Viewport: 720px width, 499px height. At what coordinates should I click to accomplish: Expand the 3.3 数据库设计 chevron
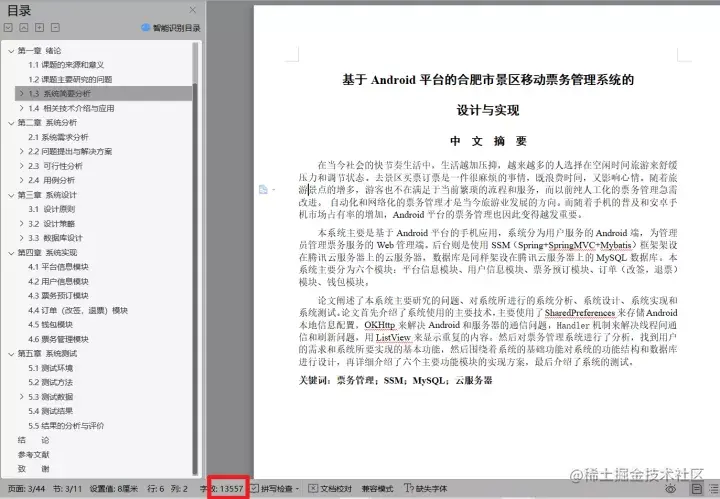22,238
